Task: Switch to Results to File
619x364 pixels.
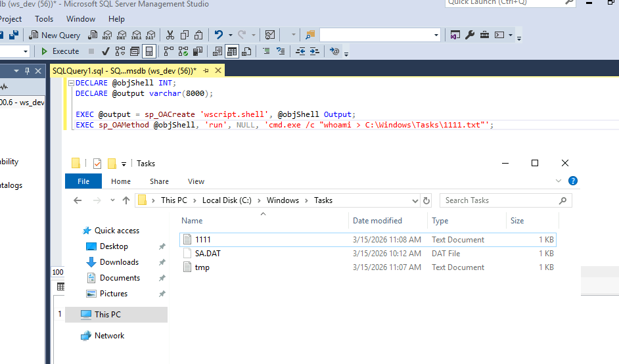Action: tap(246, 51)
